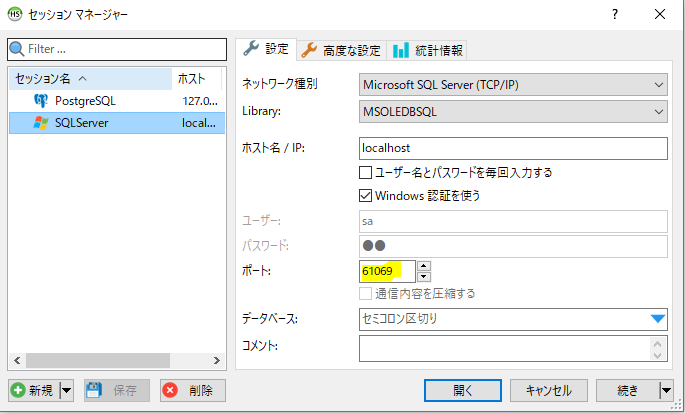
Task: Click the キャンセル button
Action: tap(549, 390)
